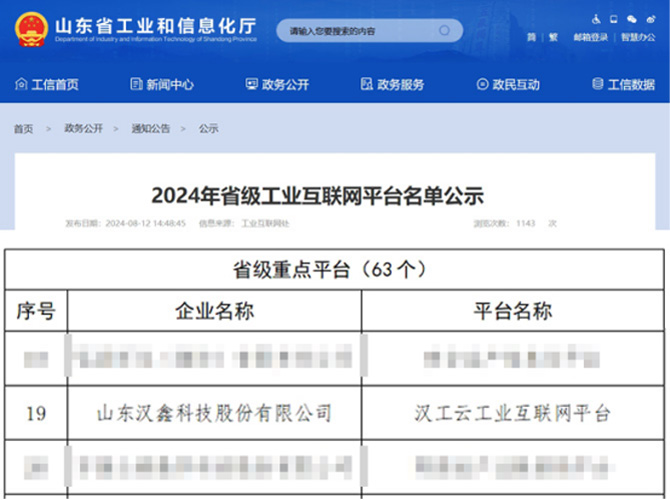Open the 邮箱登录 link
670x500 pixels.
click(x=591, y=38)
